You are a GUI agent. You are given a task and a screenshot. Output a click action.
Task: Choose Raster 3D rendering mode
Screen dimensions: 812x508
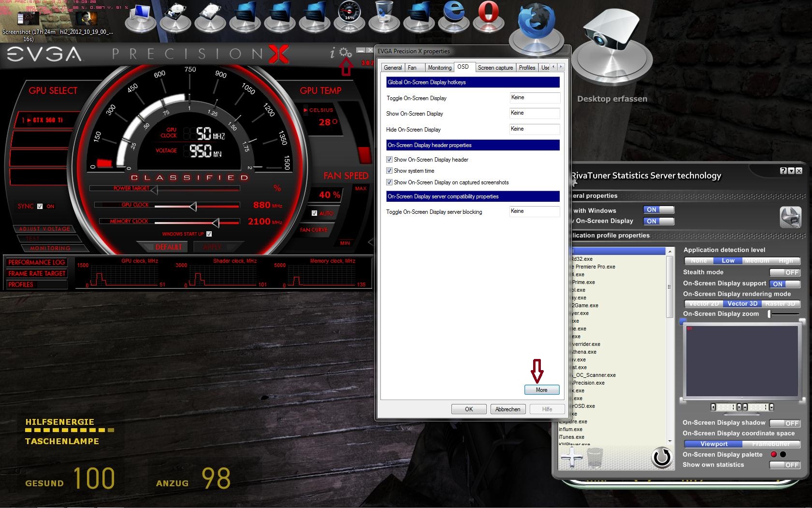tap(780, 304)
